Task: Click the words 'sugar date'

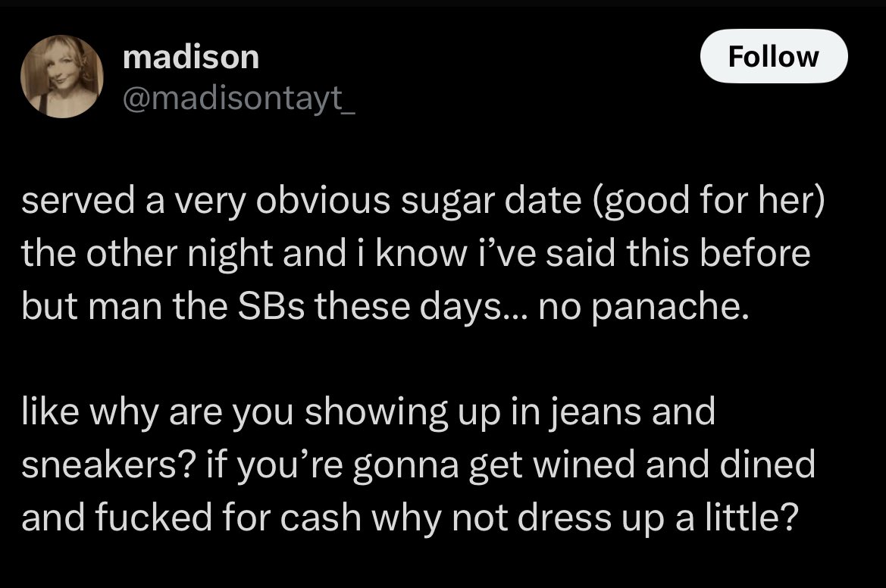Action: point(492,202)
